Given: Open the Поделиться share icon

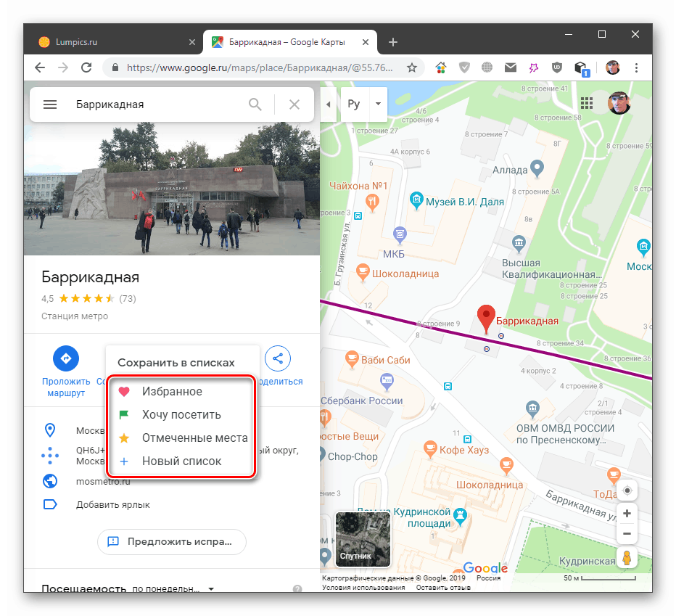Looking at the screenshot, I should [278, 358].
